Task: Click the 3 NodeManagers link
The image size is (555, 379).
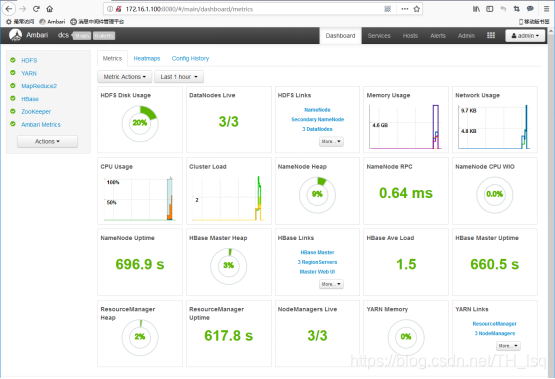Action: [494, 333]
